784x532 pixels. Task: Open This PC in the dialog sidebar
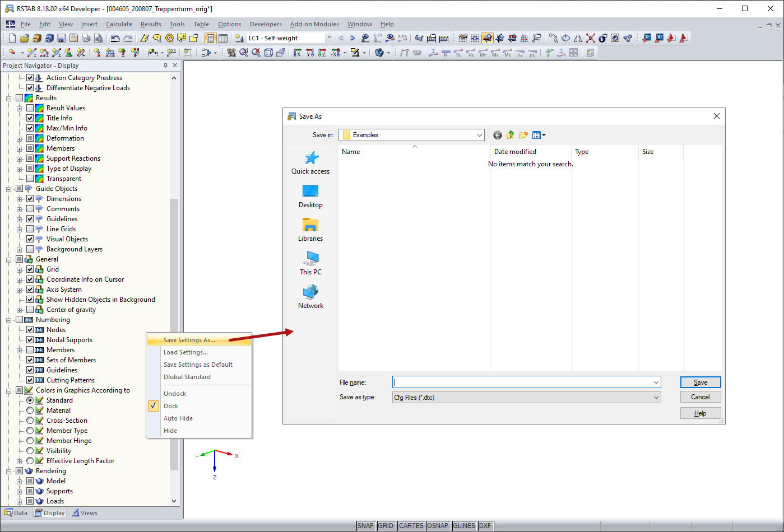(310, 263)
